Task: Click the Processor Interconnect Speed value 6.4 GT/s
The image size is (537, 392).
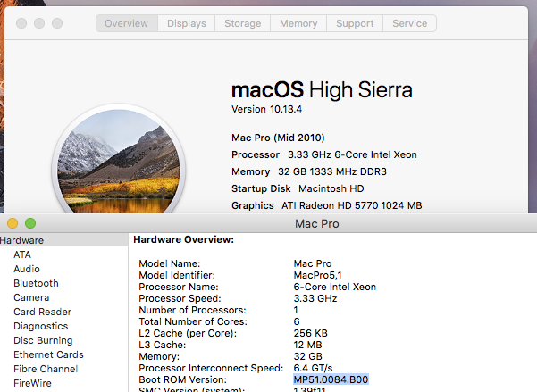Action: click(313, 368)
